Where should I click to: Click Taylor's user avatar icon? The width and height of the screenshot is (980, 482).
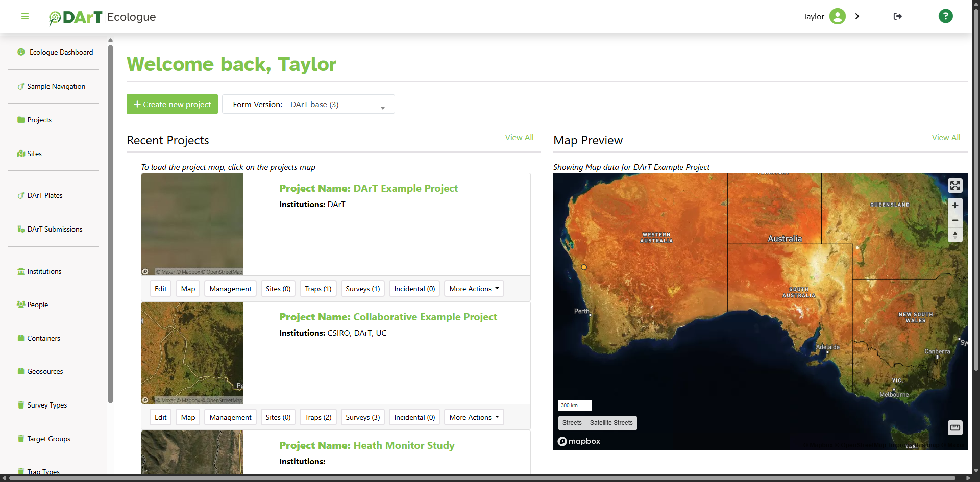click(837, 16)
